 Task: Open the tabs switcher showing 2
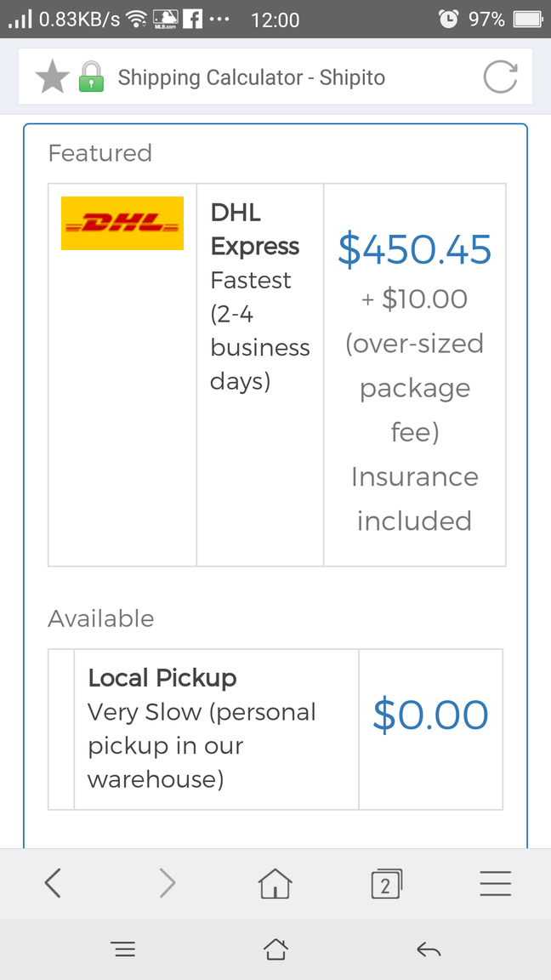(x=386, y=884)
